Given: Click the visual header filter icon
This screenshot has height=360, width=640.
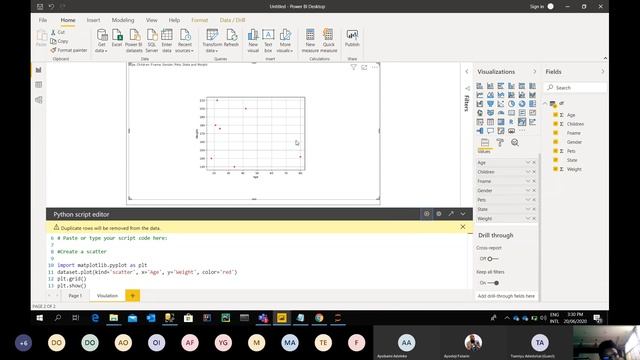Looking at the screenshot, I should pyautogui.click(x=353, y=67).
